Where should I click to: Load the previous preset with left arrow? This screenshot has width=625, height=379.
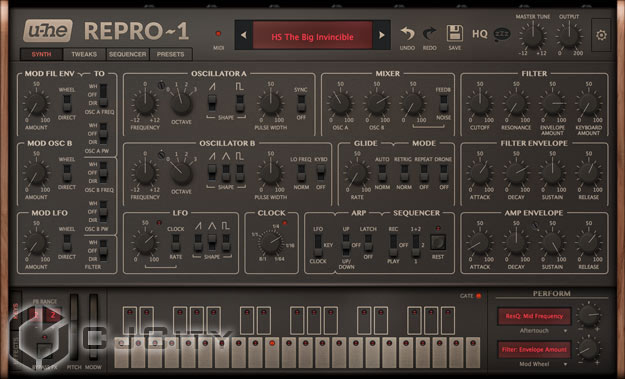[244, 35]
